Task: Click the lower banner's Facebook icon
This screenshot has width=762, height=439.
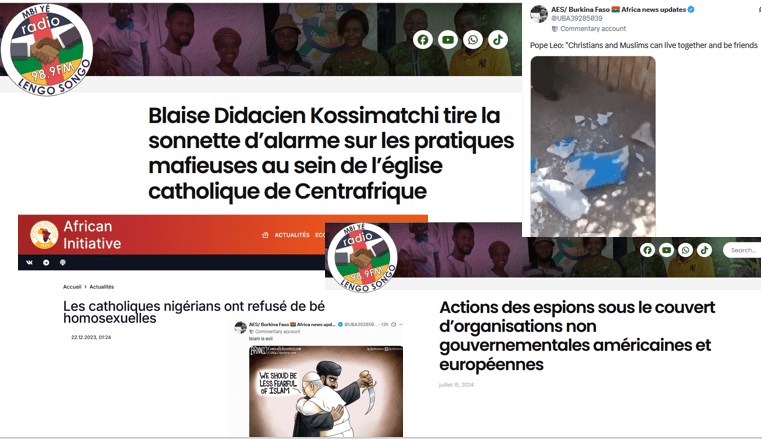Action: pyautogui.click(x=647, y=250)
